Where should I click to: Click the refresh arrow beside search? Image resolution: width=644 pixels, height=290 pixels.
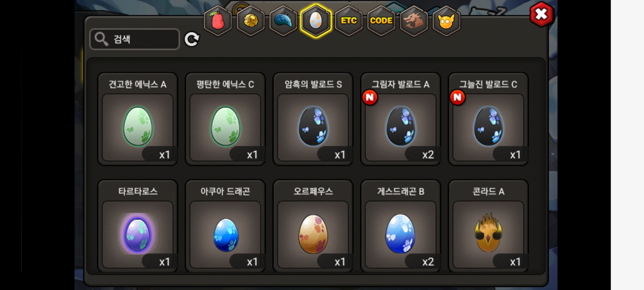tap(192, 39)
